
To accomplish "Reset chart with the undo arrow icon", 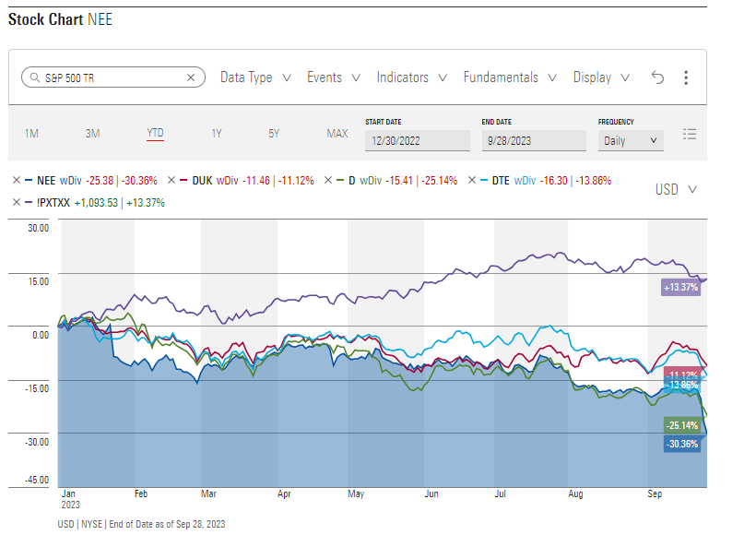I will tap(657, 77).
